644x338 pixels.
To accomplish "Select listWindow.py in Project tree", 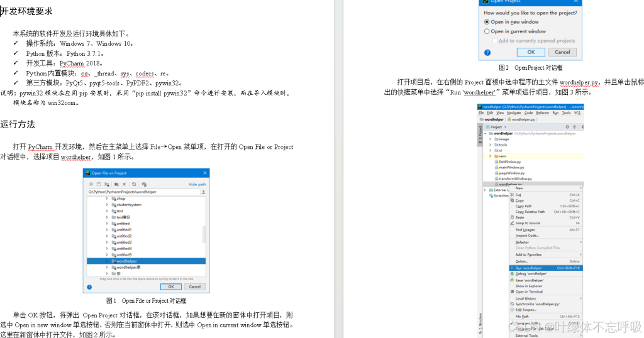I will coord(508,161).
